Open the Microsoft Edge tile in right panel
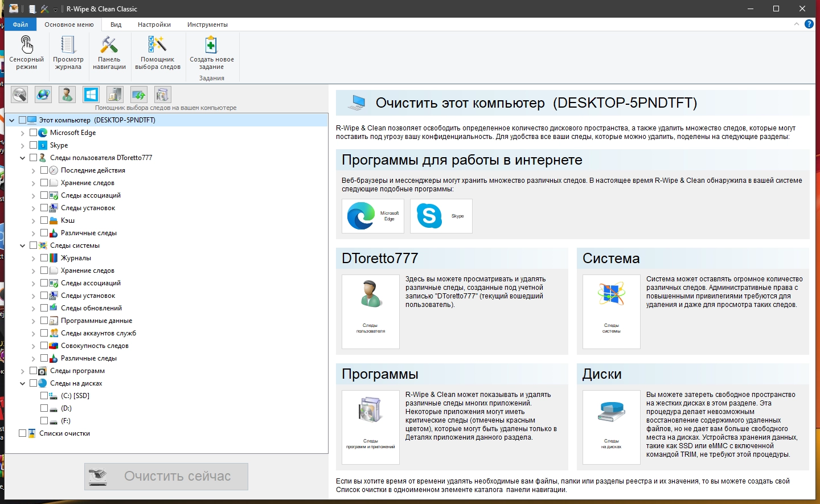Image resolution: width=820 pixels, height=504 pixels. tap(373, 216)
